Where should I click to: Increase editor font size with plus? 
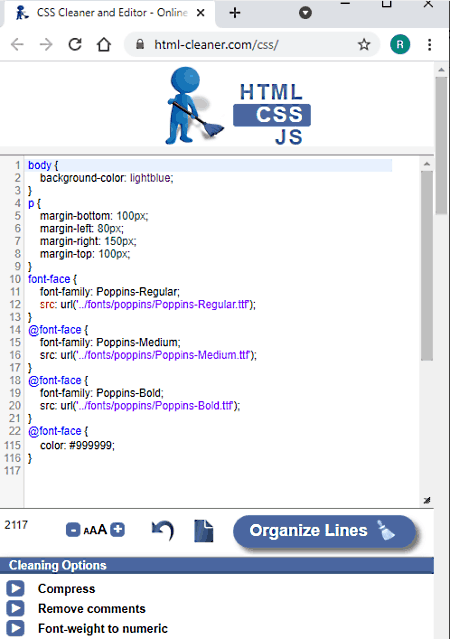click(x=118, y=529)
